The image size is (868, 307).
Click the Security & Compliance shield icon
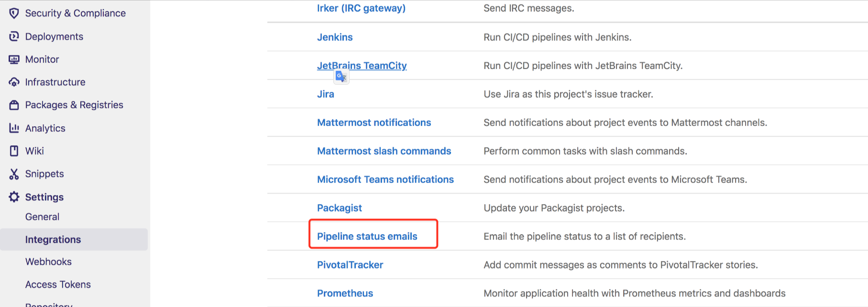[x=14, y=13]
